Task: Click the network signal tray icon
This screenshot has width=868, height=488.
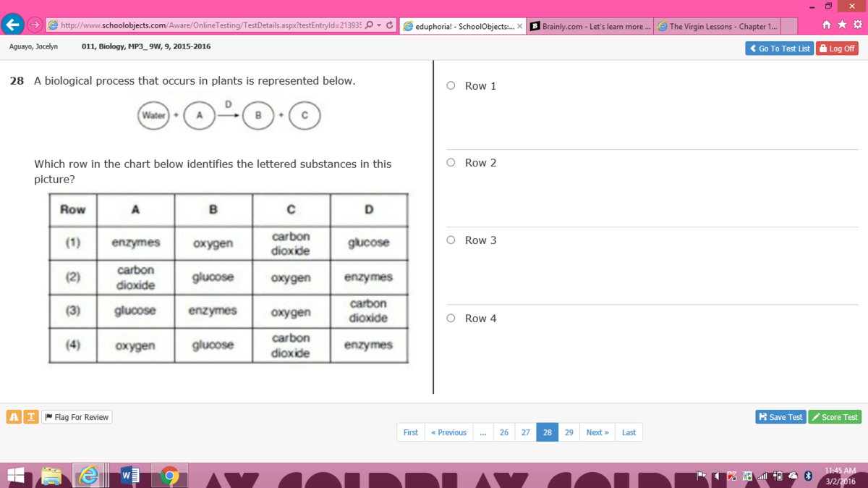Action: tap(762, 476)
